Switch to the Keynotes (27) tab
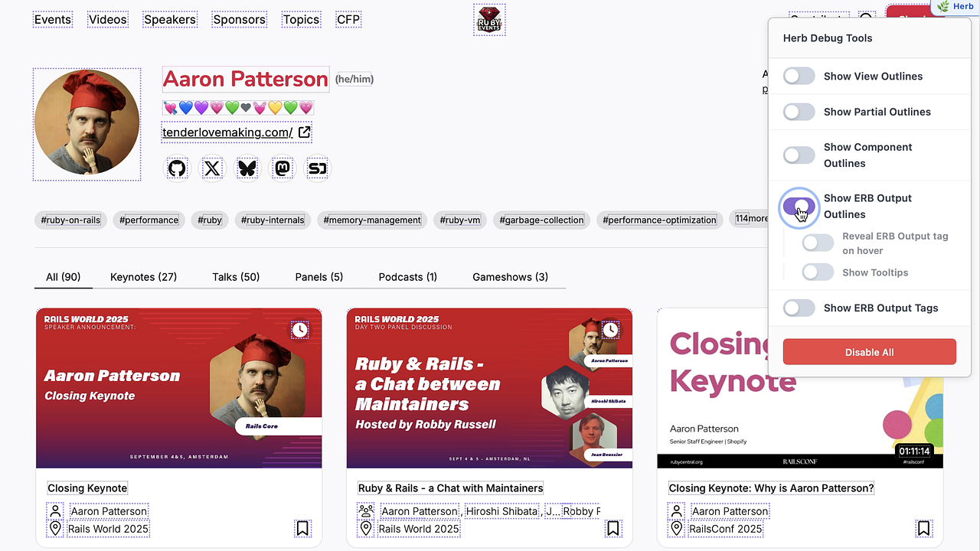 click(143, 277)
